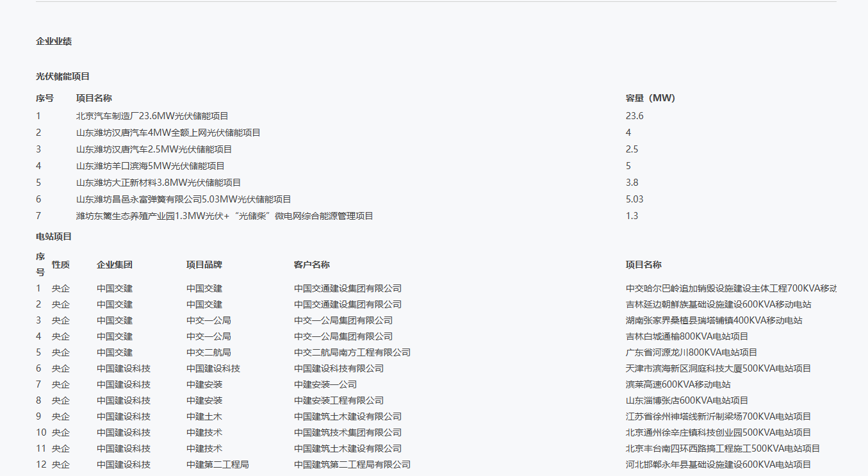The image size is (868, 476).
Task: Click 河北邯郸永年县基础设施建设600KVA电站项目
Action: tap(719, 464)
